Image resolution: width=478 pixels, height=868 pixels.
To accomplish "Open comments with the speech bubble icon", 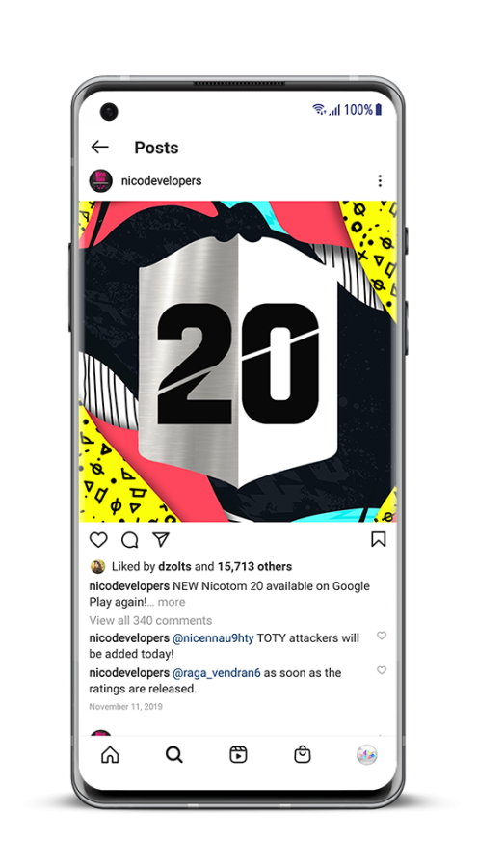I will (129, 540).
